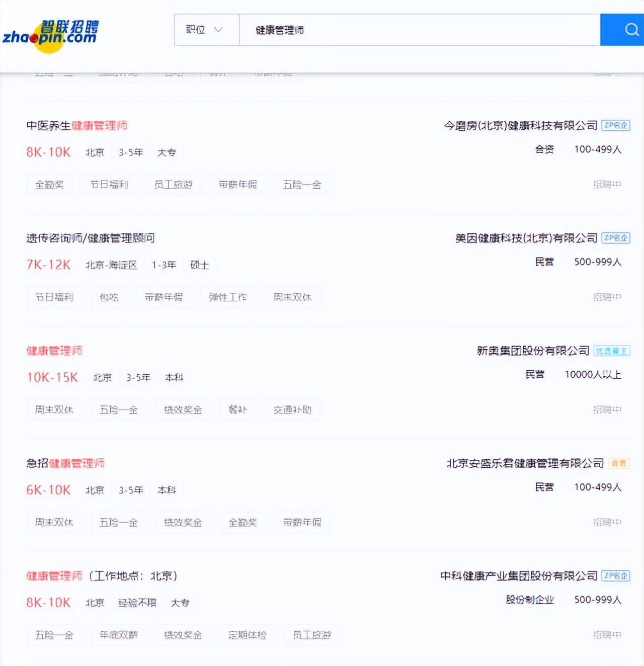The image size is (644, 666).
Task: View company 新奥集团股份有限公司
Action: coord(532,351)
